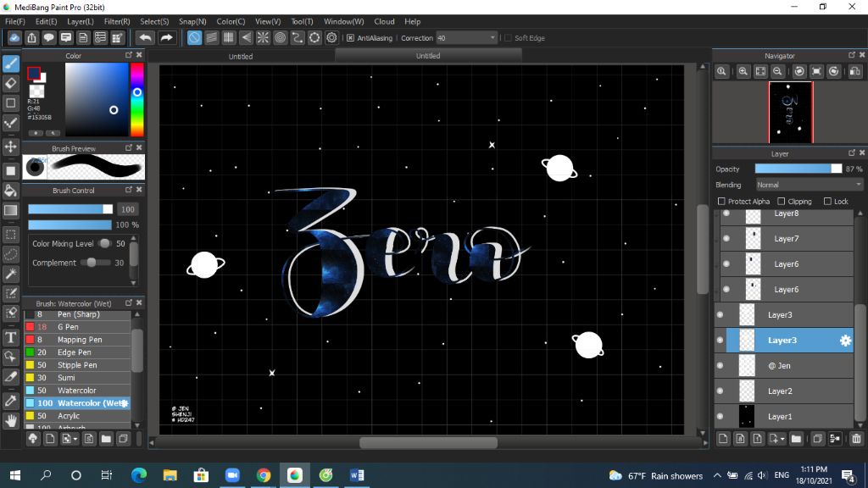Open Google Chrome from taskbar
The height and width of the screenshot is (488, 868).
(x=264, y=475)
